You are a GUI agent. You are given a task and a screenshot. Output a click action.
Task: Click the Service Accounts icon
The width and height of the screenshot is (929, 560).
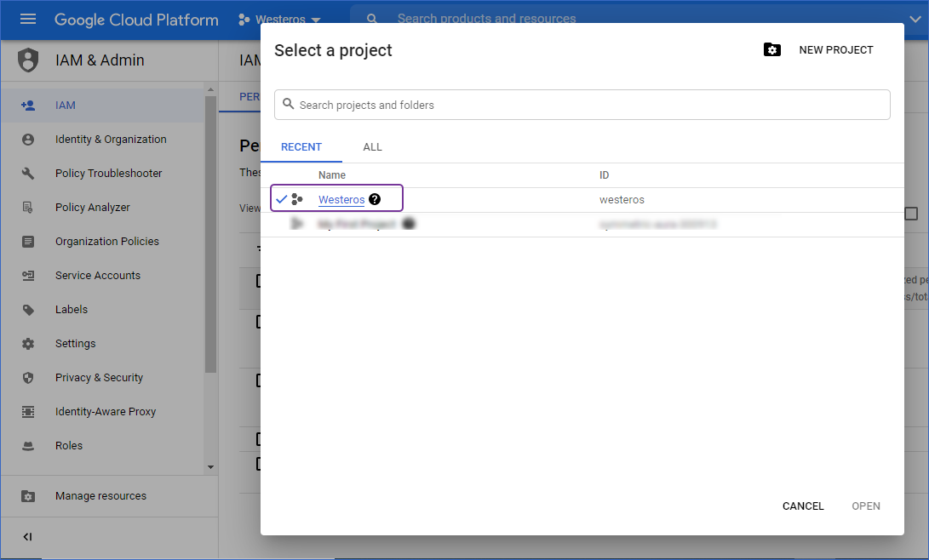[x=28, y=275]
